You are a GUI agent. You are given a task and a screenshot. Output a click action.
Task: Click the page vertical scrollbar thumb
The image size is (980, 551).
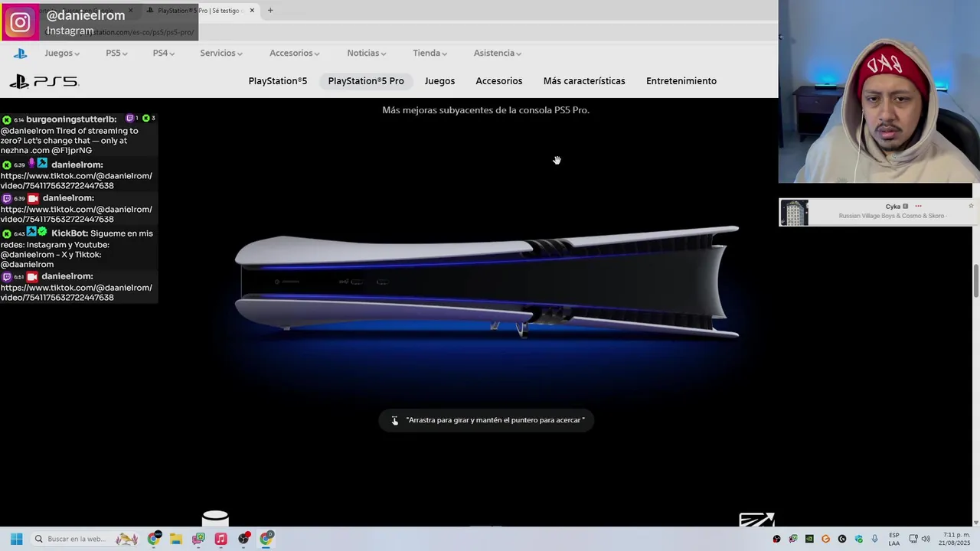pos(975,282)
